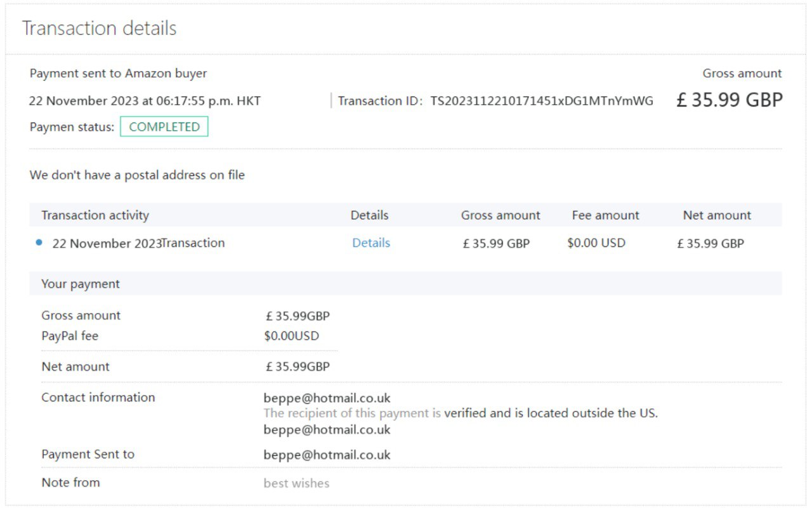Image resolution: width=812 pixels, height=508 pixels.
Task: Click the first beppe@hotmail.co.uk contact email
Action: pos(327,399)
